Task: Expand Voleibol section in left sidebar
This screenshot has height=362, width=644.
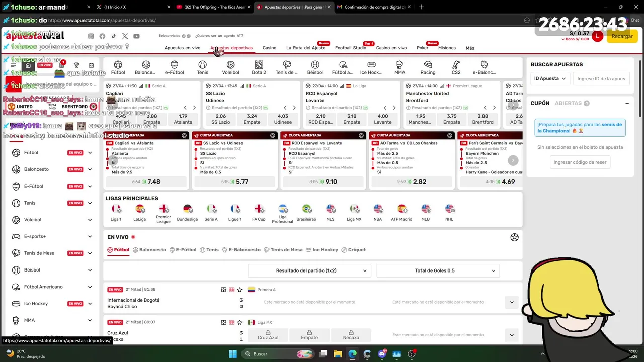Action: 90,220
